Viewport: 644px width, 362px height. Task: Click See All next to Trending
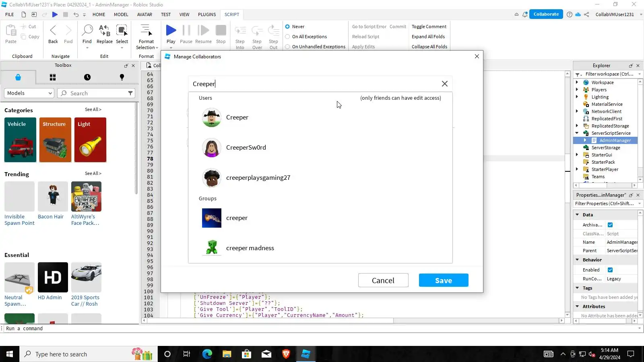pos(93,173)
